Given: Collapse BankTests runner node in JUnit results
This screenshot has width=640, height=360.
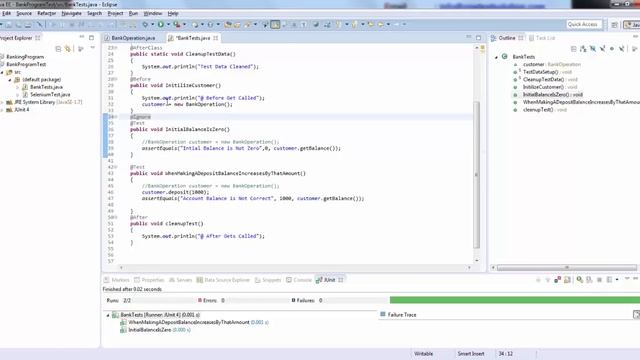Looking at the screenshot, I should [x=108, y=315].
